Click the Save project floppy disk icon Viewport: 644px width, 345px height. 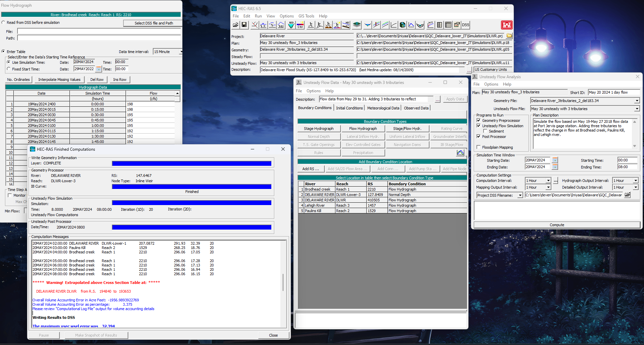(244, 25)
